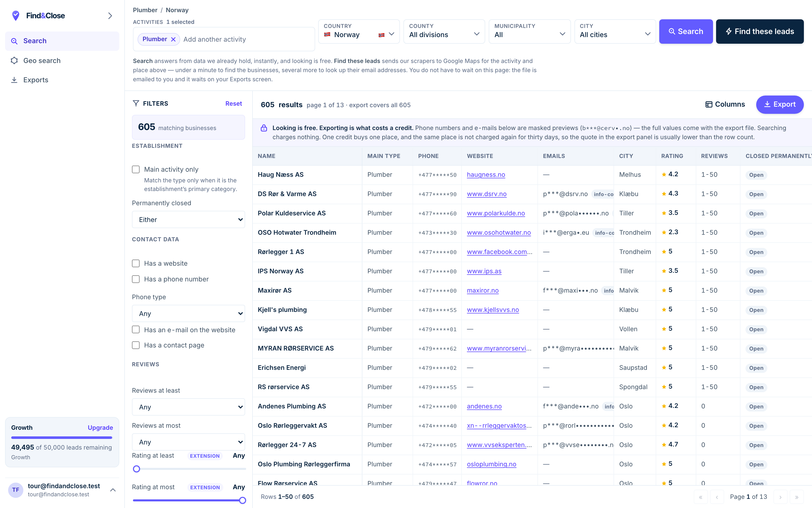Collapse the sidebar with the chevron arrow
The width and height of the screenshot is (812, 508).
click(x=110, y=16)
